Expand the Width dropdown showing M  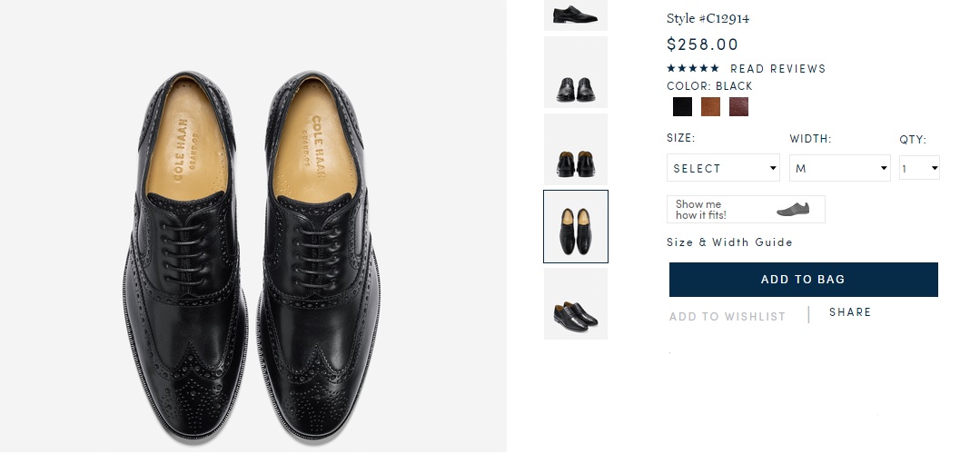(839, 168)
